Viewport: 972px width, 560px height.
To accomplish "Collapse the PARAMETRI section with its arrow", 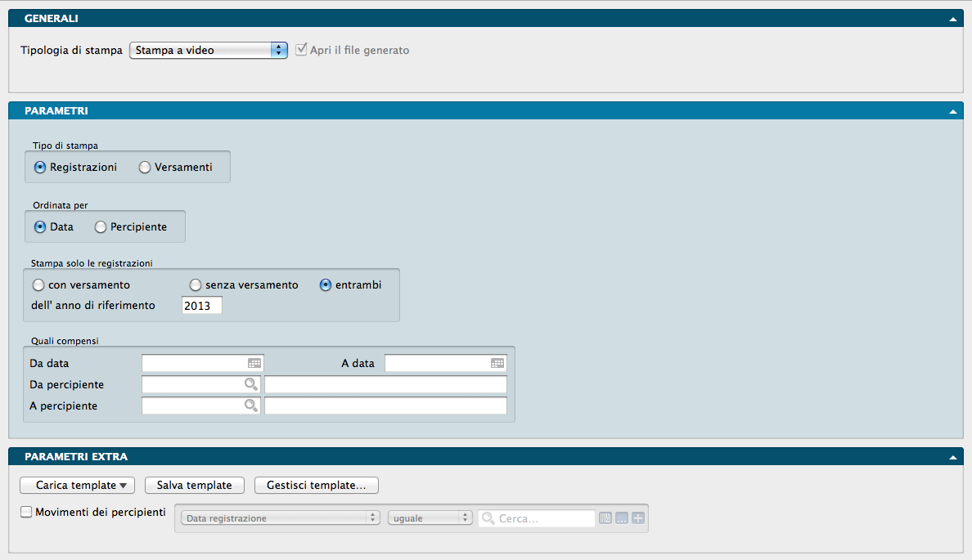I will [952, 110].
